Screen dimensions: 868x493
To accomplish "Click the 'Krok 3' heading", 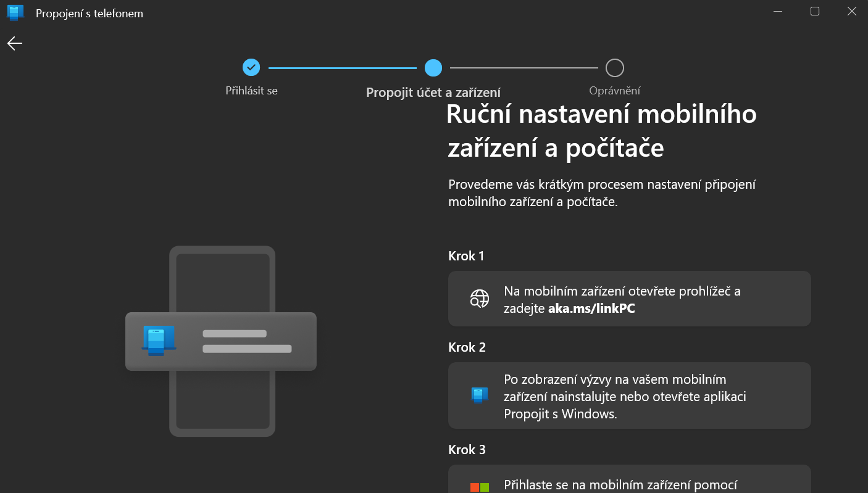I will 467,450.
